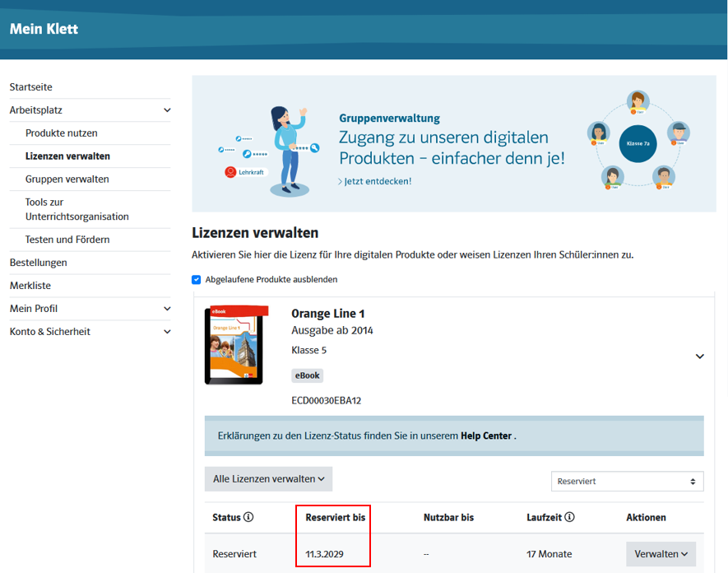This screenshot has height=573, width=728.
Task: Click the Orange Line 1 product title
Action: [x=327, y=314]
